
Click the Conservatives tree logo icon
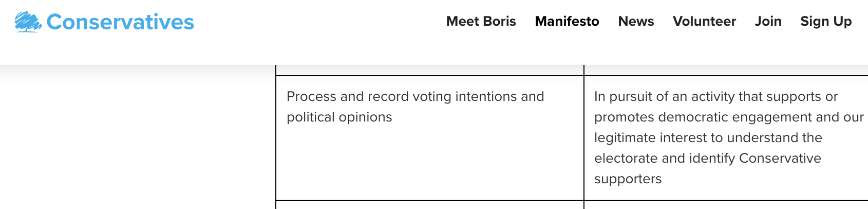tap(28, 22)
